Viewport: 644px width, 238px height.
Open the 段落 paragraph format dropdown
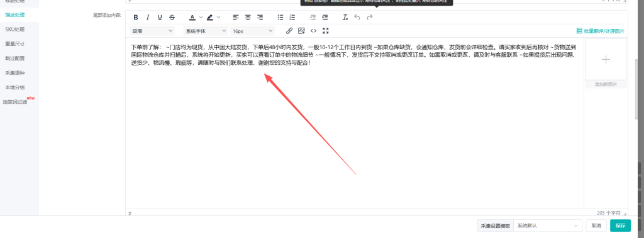point(152,31)
